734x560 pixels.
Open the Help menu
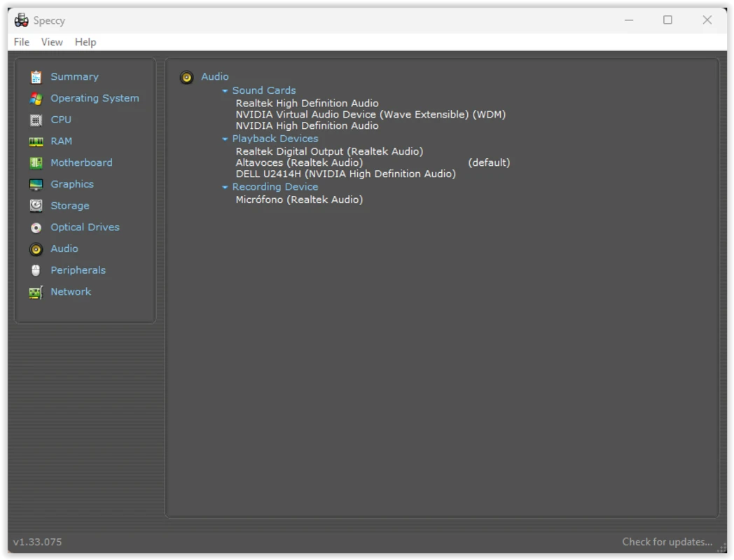click(x=85, y=42)
